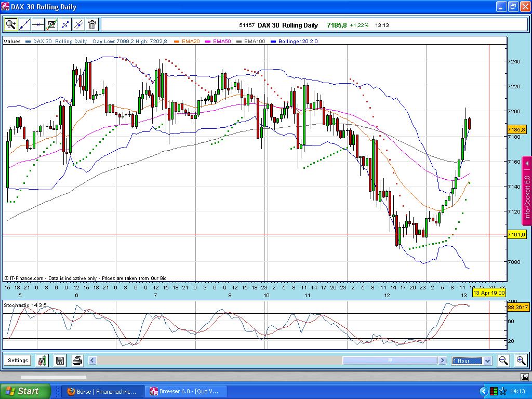Click the star tray icon

pos(503,392)
